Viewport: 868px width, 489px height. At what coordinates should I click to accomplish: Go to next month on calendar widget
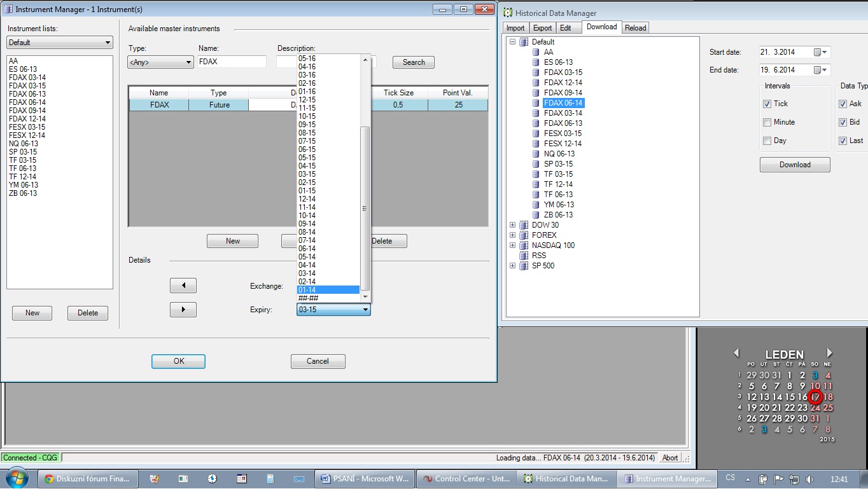[829, 353]
